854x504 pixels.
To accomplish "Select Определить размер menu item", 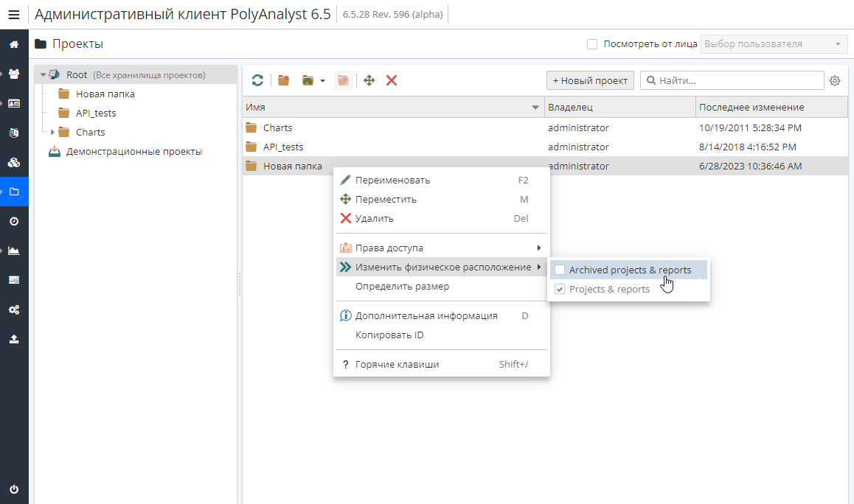I will tap(442, 287).
